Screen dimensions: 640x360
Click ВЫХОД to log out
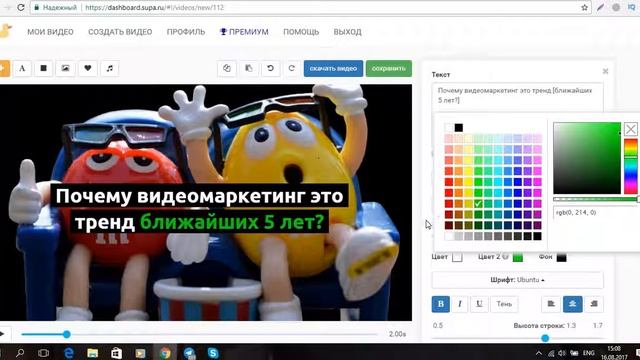point(347,32)
